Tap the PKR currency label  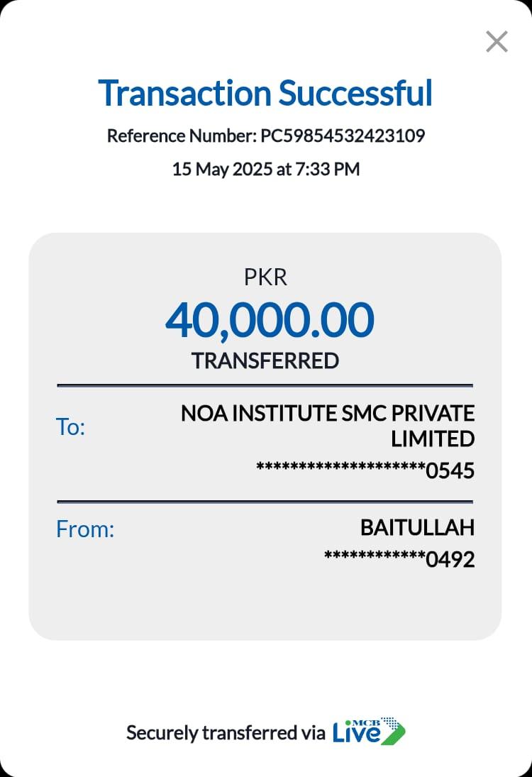265,277
